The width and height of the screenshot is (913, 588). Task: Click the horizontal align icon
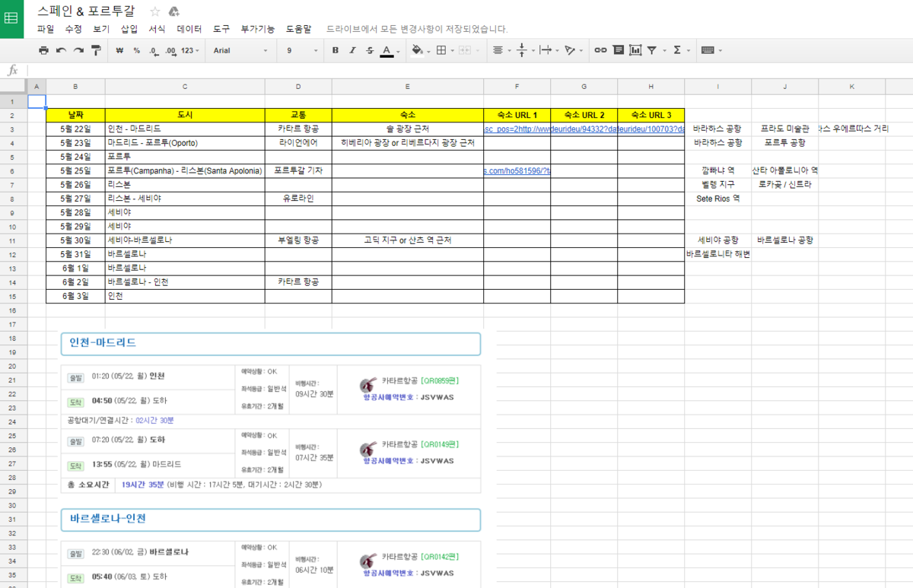tap(498, 50)
